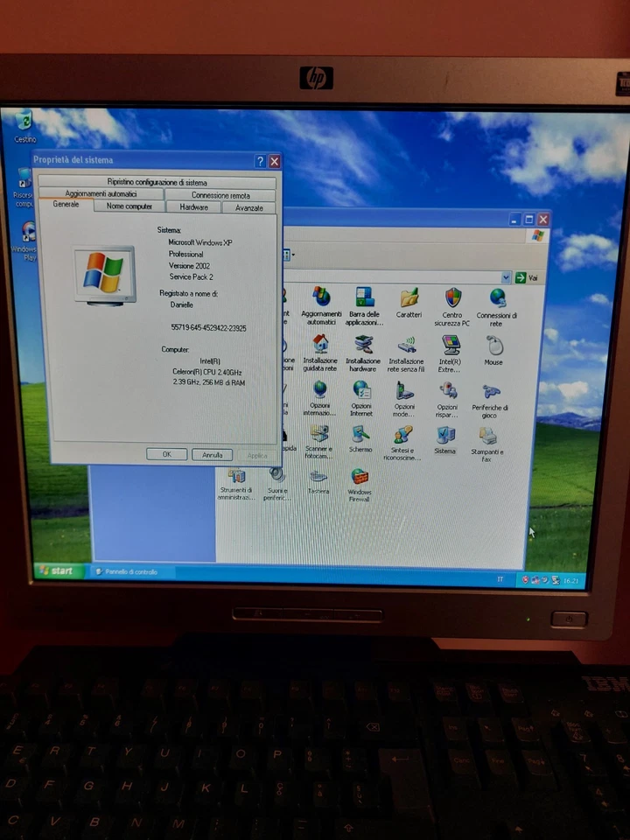Viewport: 630px width, 840px height.
Task: Open Barra delle applicazioni icon
Action: pyautogui.click(x=364, y=306)
